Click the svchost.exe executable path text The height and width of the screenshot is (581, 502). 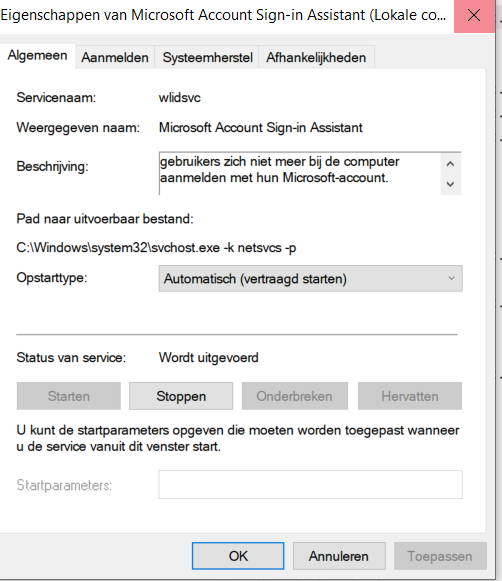click(156, 248)
